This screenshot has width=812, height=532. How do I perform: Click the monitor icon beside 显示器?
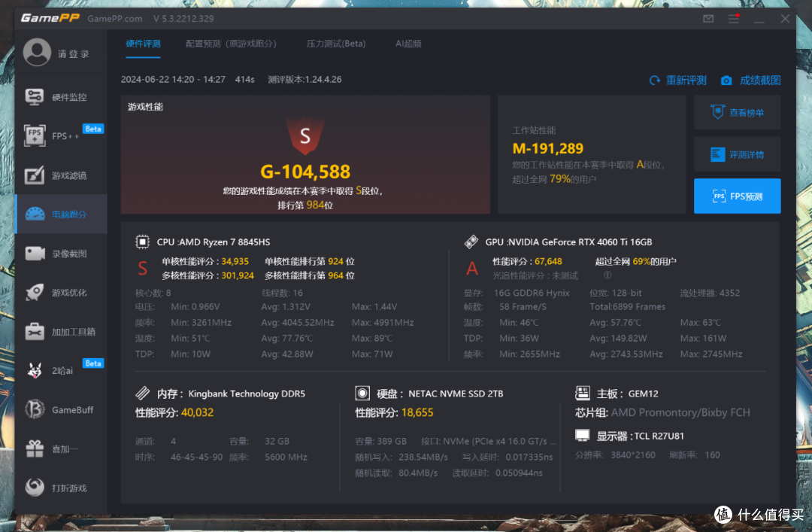tap(583, 436)
